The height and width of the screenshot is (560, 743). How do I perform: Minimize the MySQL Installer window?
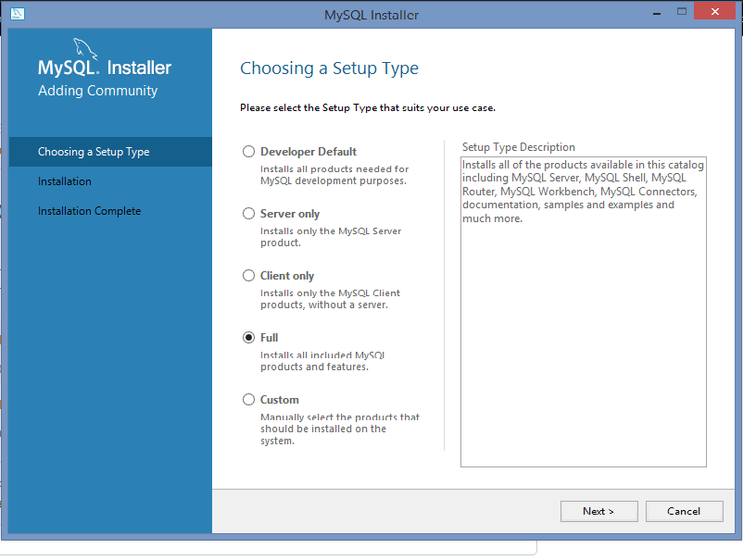tap(656, 12)
